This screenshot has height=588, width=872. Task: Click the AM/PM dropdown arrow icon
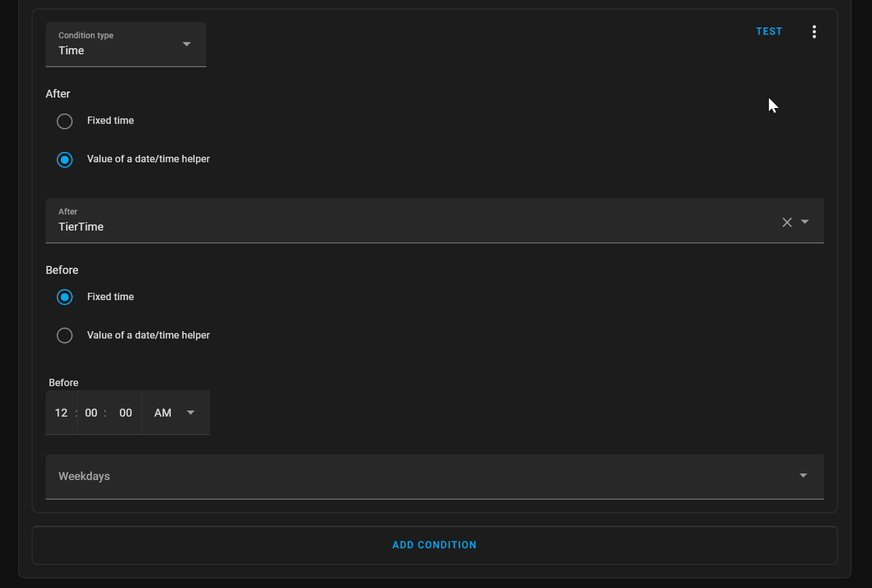tap(190, 412)
